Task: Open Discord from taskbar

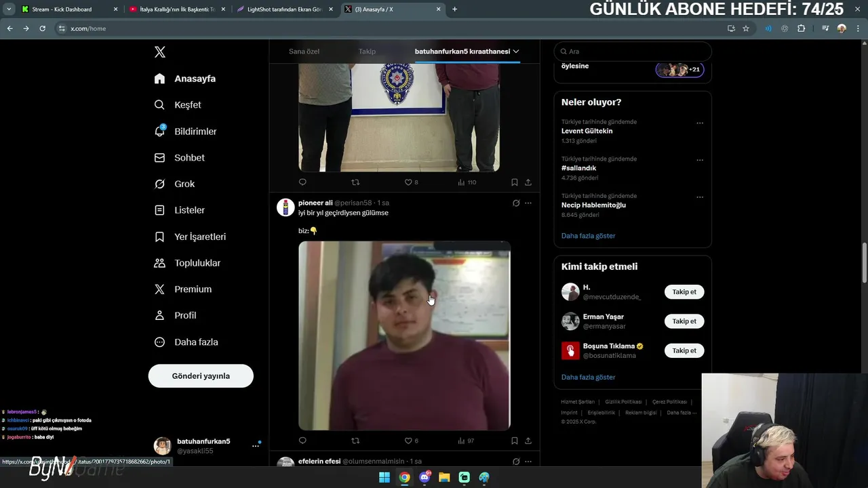Action: tap(425, 477)
